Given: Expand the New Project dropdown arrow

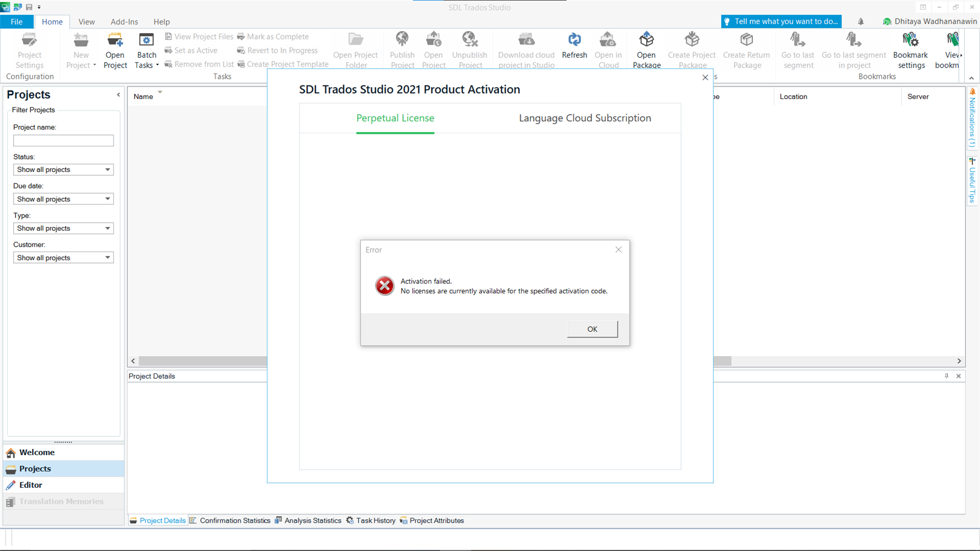Looking at the screenshot, I should (x=95, y=65).
